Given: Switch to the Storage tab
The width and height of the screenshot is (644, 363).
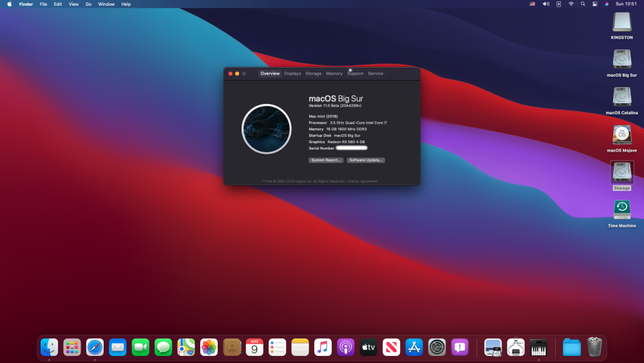Looking at the screenshot, I should click(314, 74).
